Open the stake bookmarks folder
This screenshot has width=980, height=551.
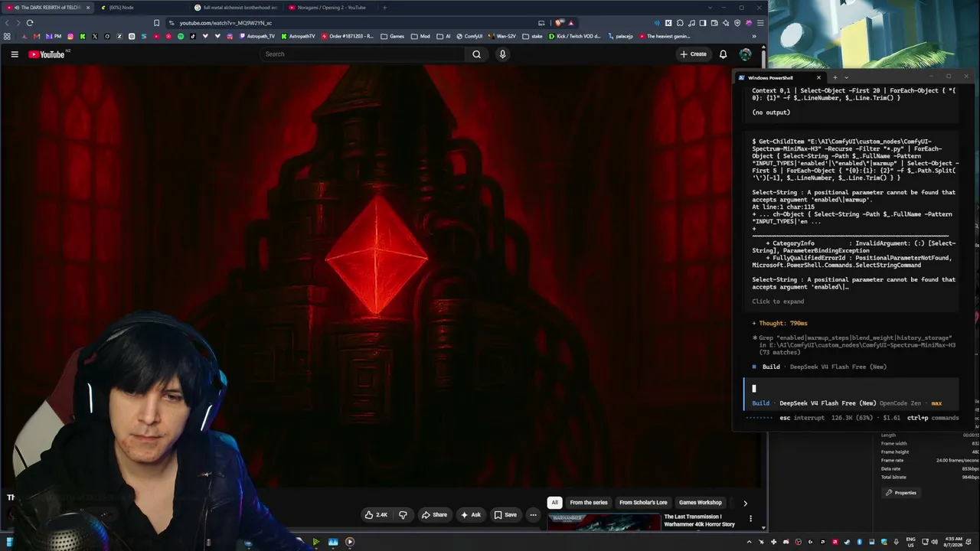(532, 36)
